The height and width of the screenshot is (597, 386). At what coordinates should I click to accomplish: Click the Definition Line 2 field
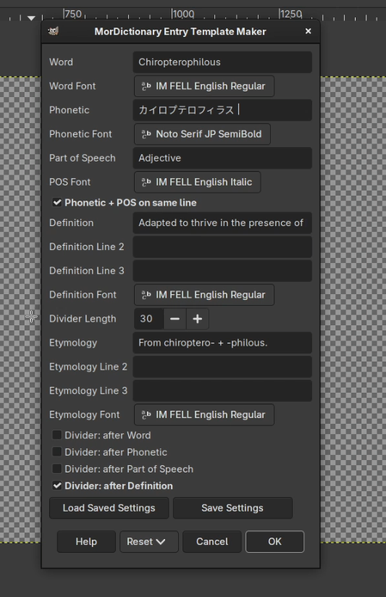click(222, 247)
